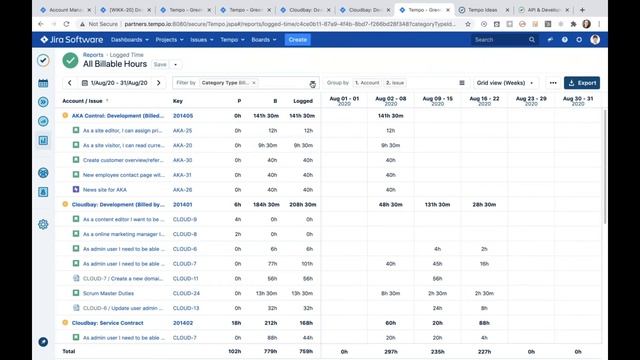Viewport: 640px width, 360px height.
Task: Click the Aug 02 - 08 week column header
Action: [x=391, y=101]
